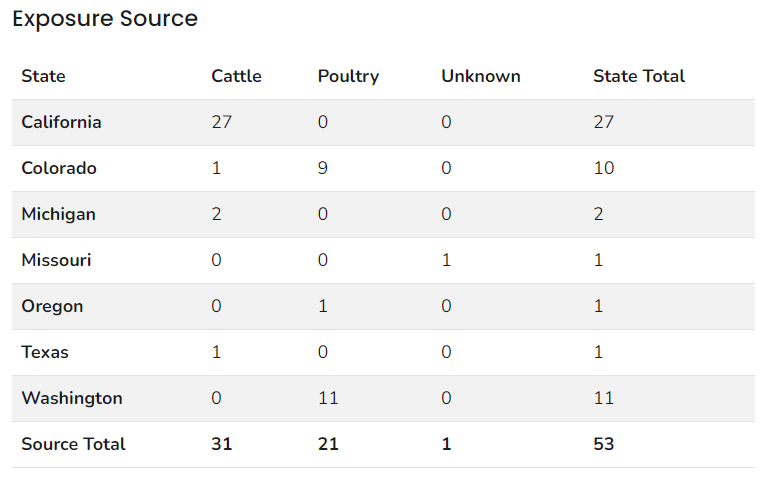763x477 pixels.
Task: Click the State column header
Action: pyautogui.click(x=43, y=76)
